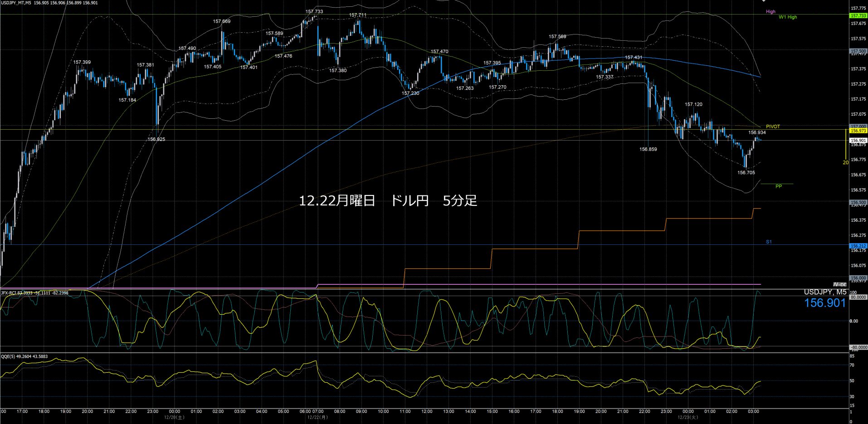Select the W1 High label

(788, 17)
